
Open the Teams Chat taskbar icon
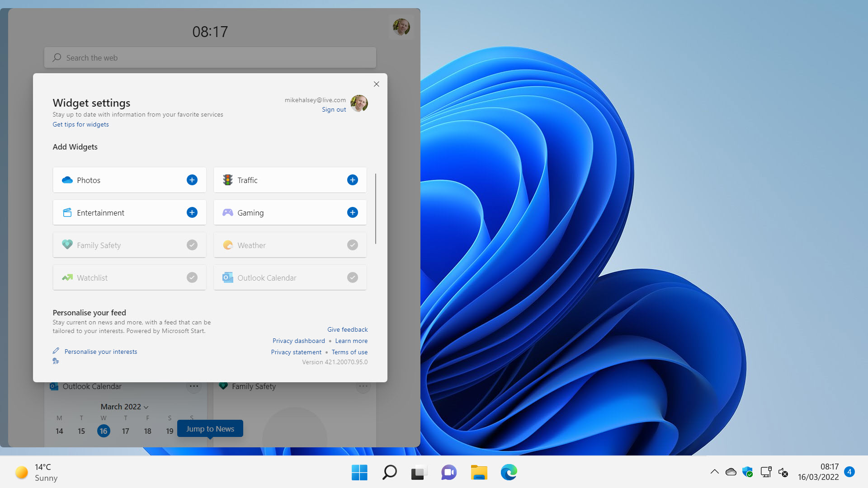point(448,472)
